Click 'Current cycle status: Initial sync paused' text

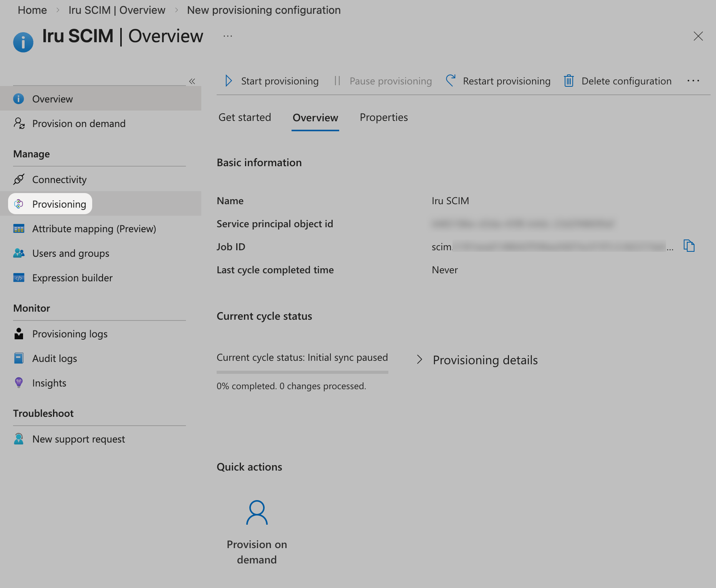pos(302,357)
